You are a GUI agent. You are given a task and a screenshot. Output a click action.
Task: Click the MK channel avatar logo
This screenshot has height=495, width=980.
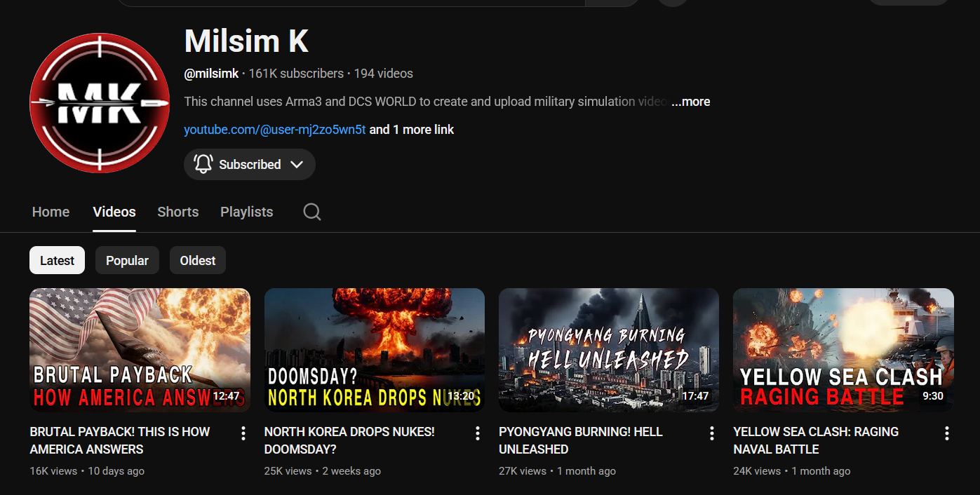[100, 102]
